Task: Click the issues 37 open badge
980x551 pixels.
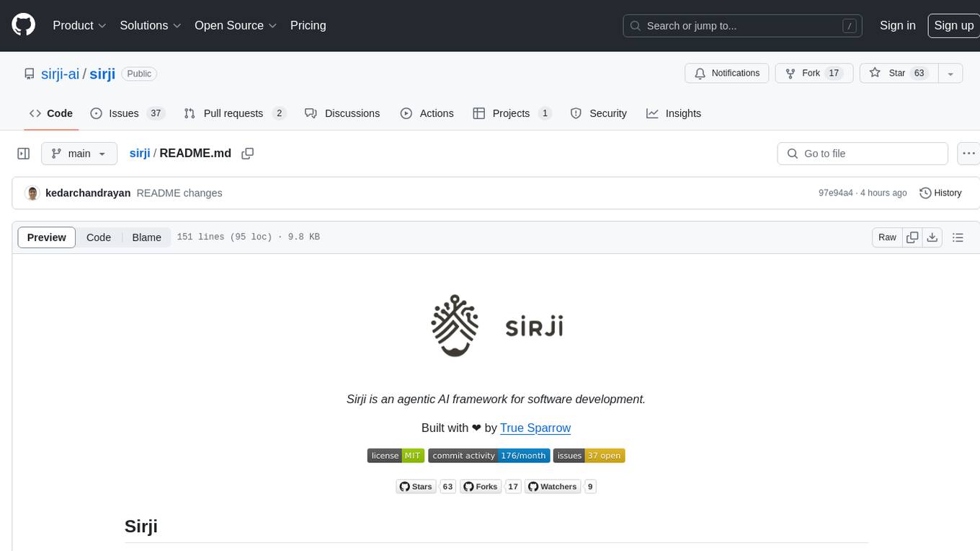Action: [x=589, y=456]
